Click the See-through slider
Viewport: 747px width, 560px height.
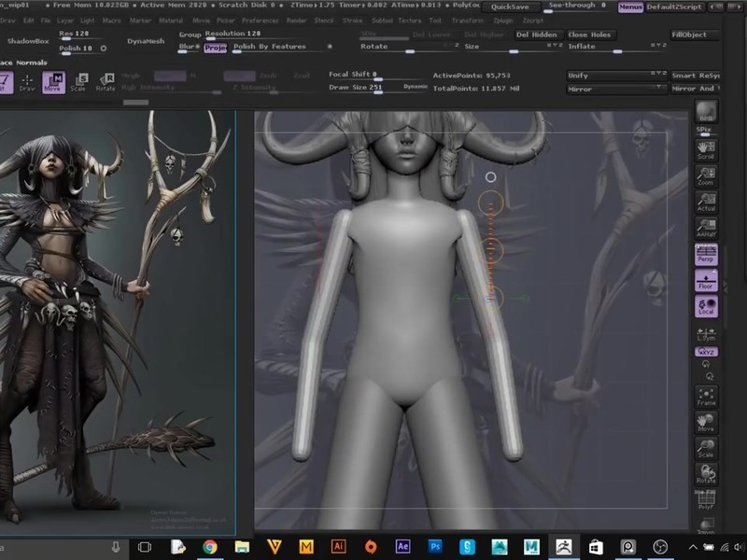point(578,7)
